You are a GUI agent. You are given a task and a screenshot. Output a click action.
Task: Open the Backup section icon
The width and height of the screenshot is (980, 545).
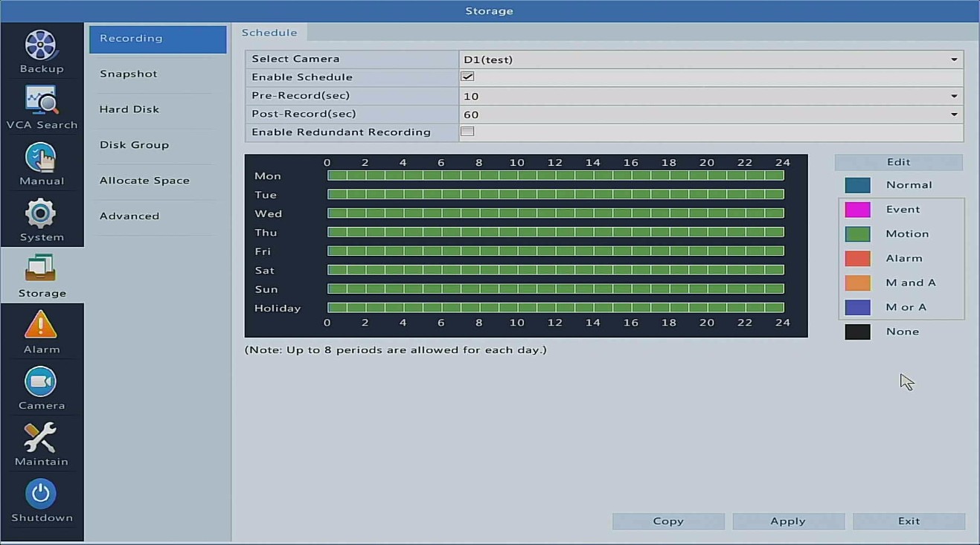point(41,45)
